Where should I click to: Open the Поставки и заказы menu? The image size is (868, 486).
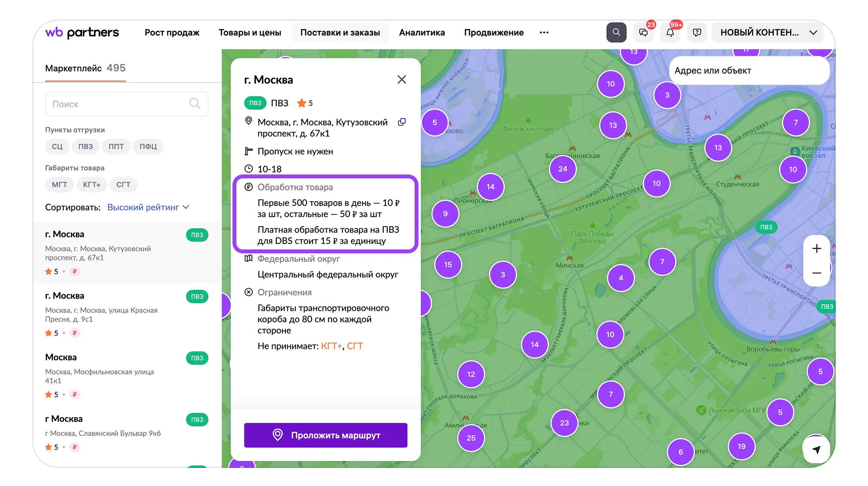[340, 32]
